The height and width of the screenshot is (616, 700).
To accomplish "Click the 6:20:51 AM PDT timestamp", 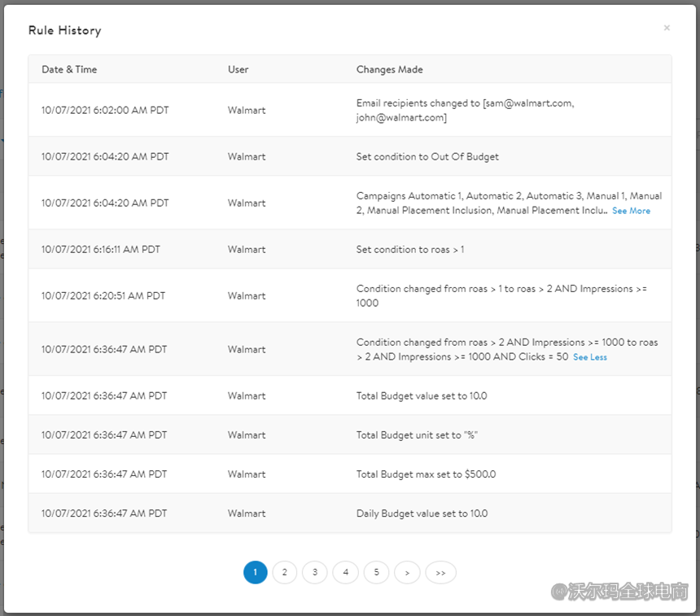I will [x=103, y=296].
